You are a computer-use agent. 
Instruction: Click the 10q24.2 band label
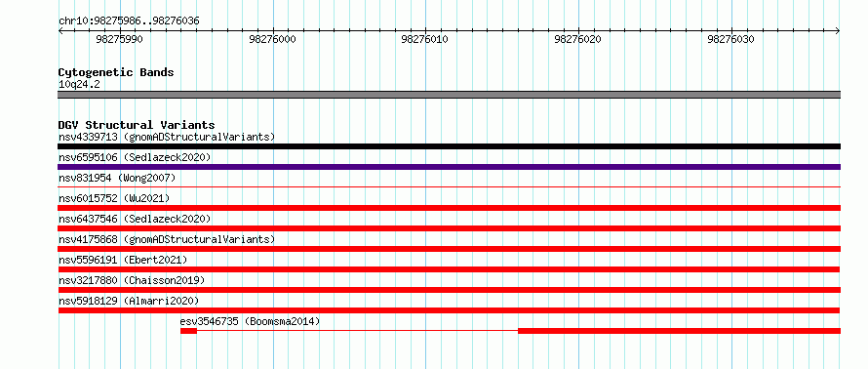79,84
